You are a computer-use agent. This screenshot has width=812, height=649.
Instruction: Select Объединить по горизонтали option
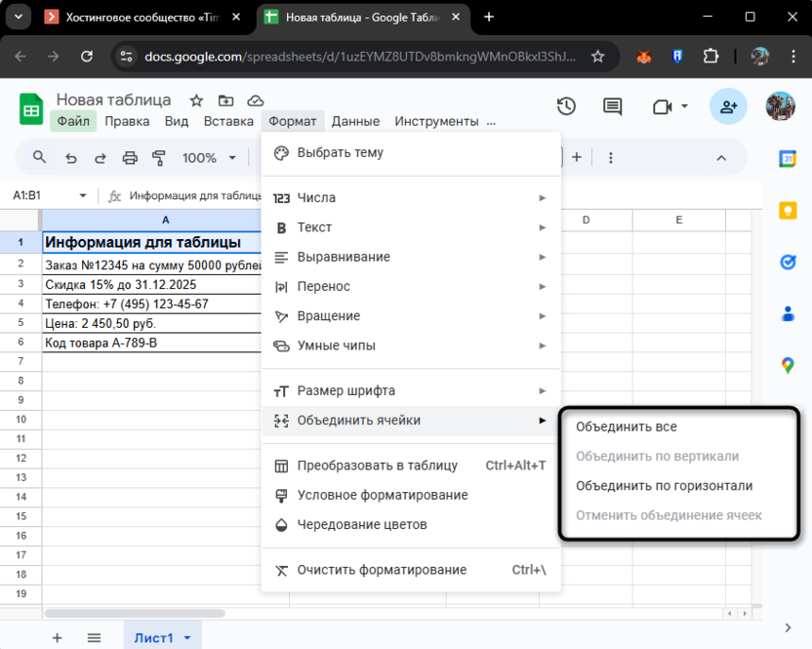click(664, 485)
